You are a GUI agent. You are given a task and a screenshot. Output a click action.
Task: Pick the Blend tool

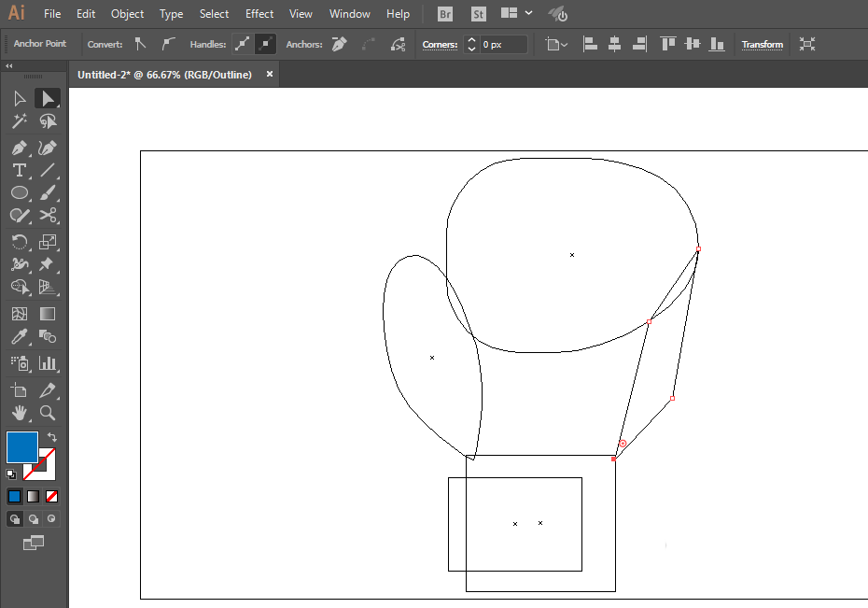click(48, 336)
